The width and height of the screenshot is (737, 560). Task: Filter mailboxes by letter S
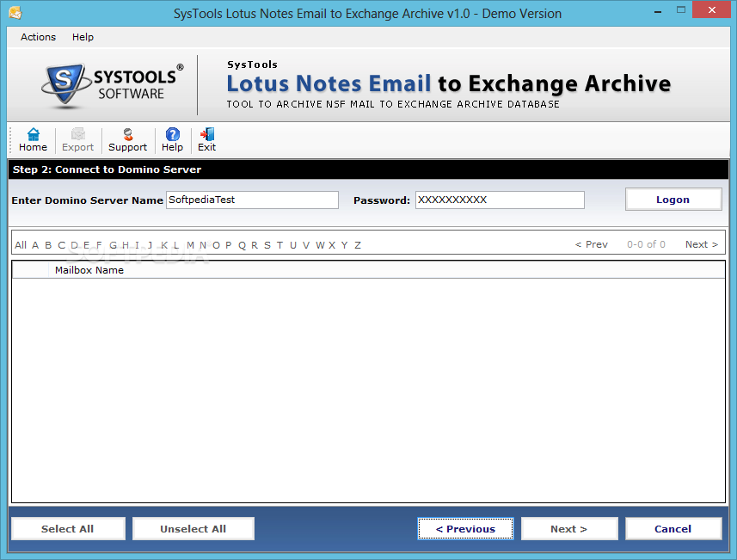[267, 245]
